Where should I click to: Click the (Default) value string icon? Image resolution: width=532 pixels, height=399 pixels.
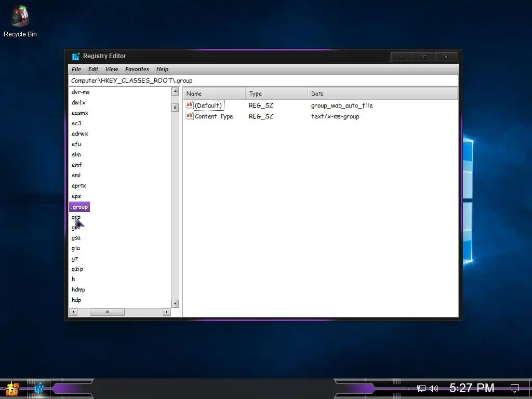tap(189, 105)
